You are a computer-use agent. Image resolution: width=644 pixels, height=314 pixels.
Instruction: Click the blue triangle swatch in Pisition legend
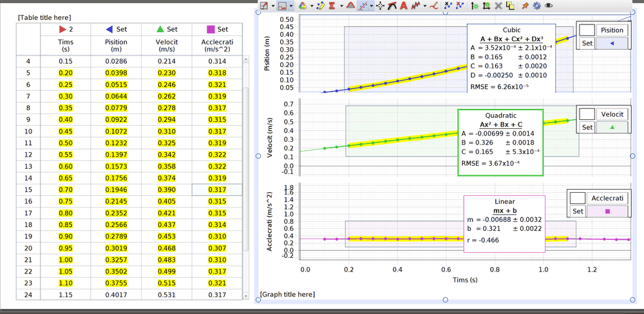click(x=612, y=43)
